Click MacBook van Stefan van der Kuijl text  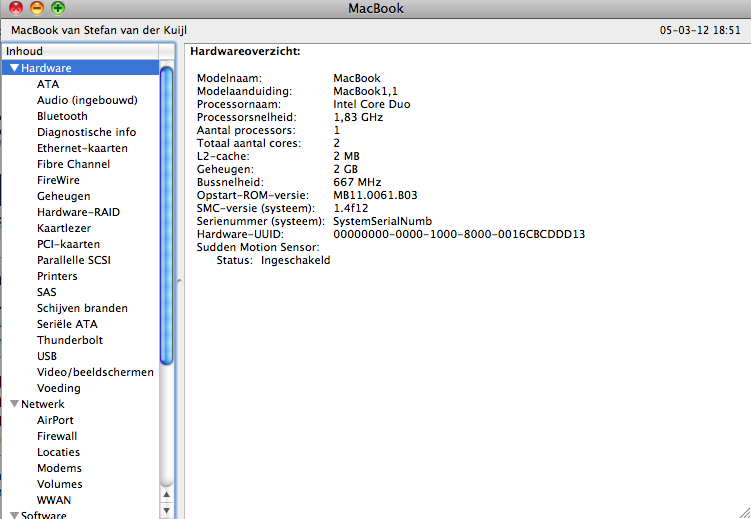99,30
